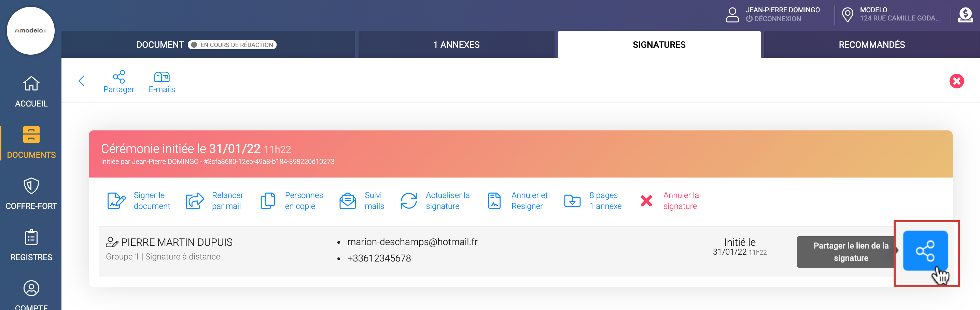
Task: Open COFFRE-FORT in the sidebar
Action: pos(31,194)
